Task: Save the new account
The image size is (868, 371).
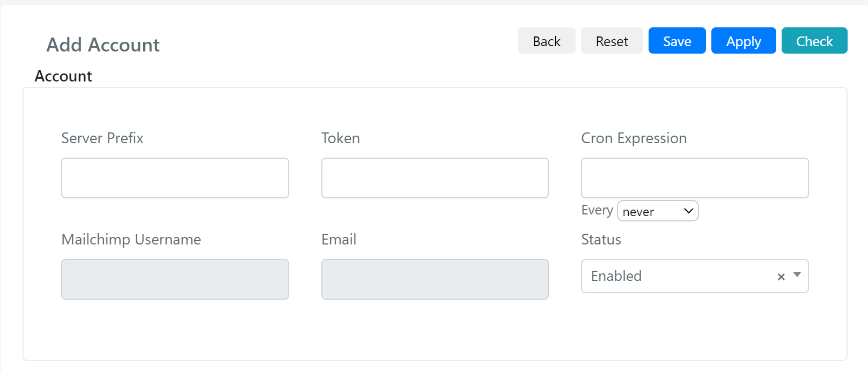Action: (x=677, y=41)
